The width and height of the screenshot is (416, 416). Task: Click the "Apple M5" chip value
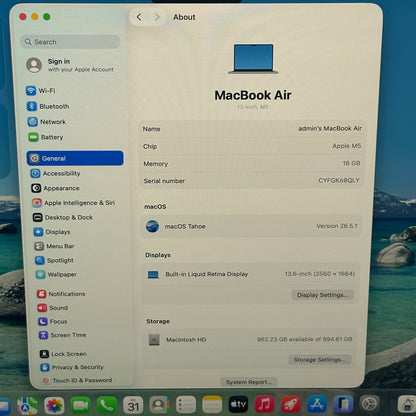click(x=347, y=146)
